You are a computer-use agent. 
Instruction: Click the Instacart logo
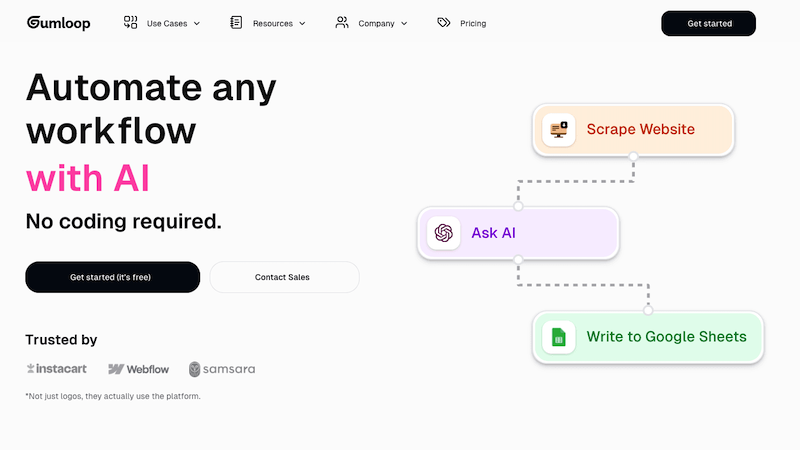57,368
